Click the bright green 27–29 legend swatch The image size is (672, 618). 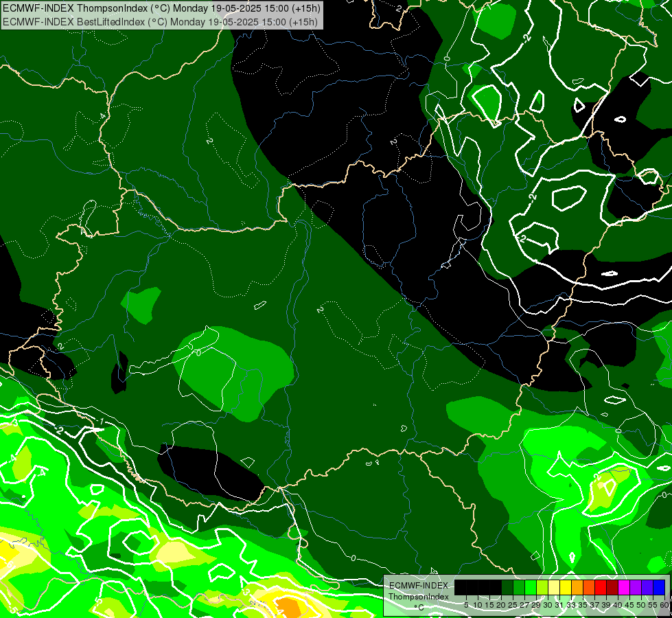(531, 587)
